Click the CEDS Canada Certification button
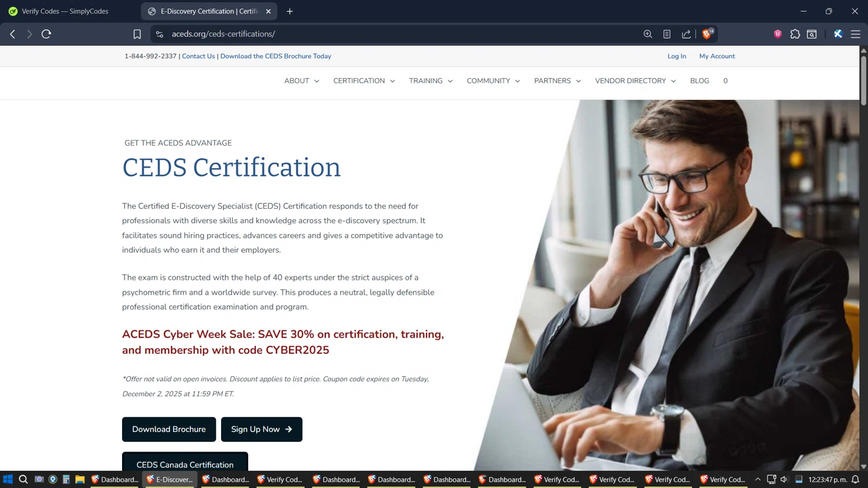 [185, 462]
